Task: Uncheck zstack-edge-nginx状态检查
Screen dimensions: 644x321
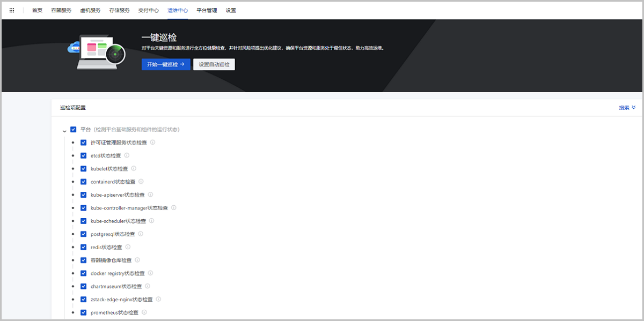Action: (x=83, y=299)
